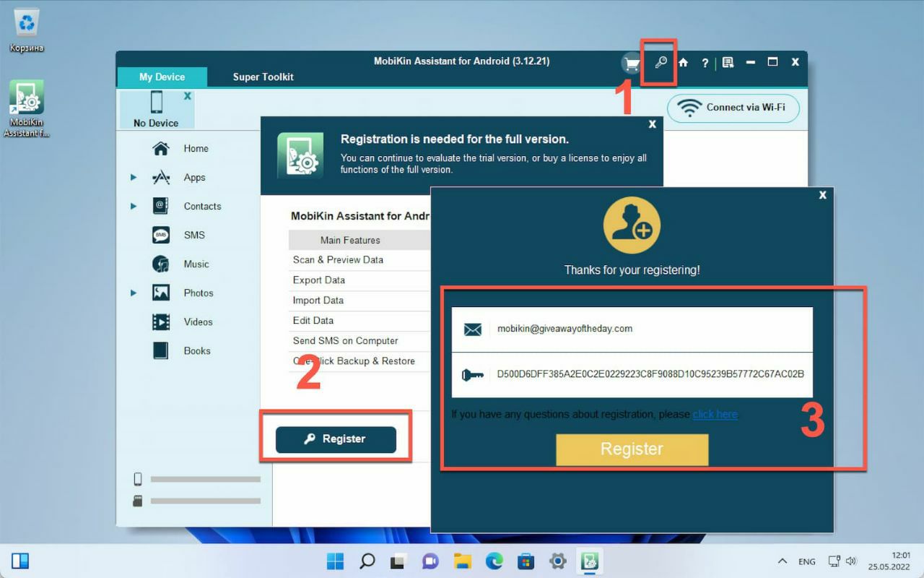924x578 pixels.
Task: Open Microsoft Edge from the taskbar
Action: [494, 561]
